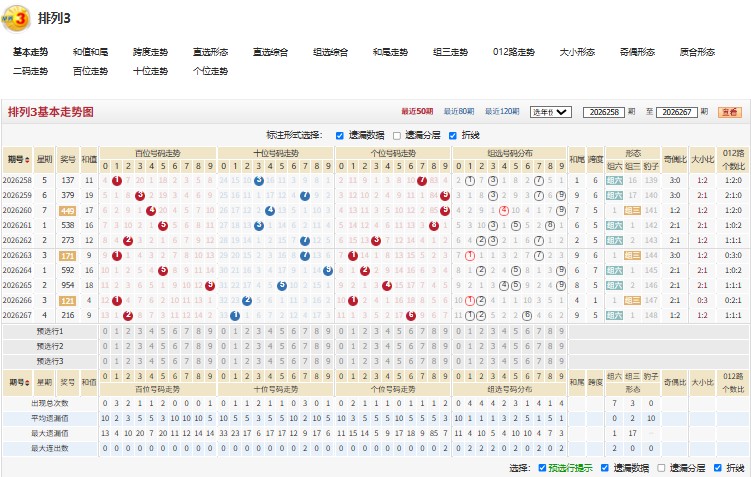Click highlighted 奖号 121 cell
Image resolution: width=751 pixels, height=477 pixels.
click(x=68, y=301)
